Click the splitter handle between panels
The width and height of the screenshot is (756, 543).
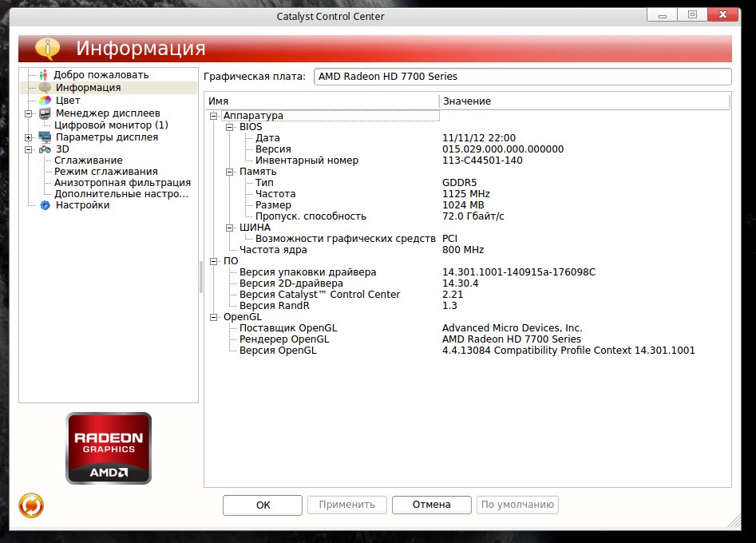pos(201,277)
